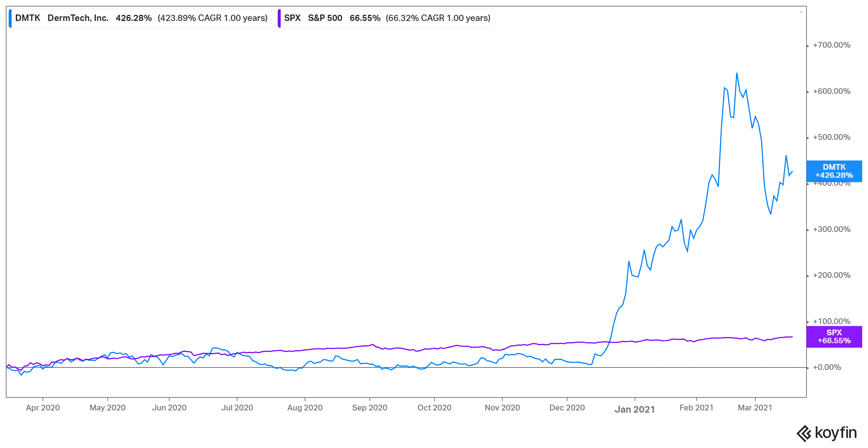
Task: Click the Oct 2020 date label
Action: click(434, 408)
